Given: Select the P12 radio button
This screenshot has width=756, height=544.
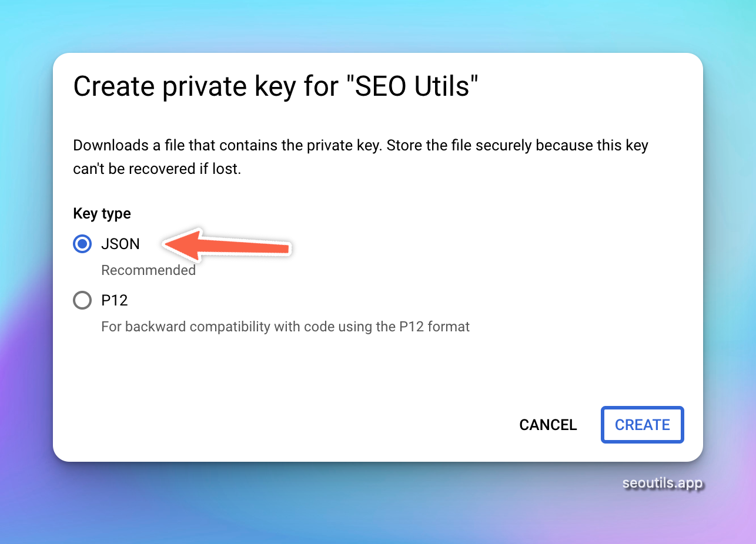Looking at the screenshot, I should [82, 301].
